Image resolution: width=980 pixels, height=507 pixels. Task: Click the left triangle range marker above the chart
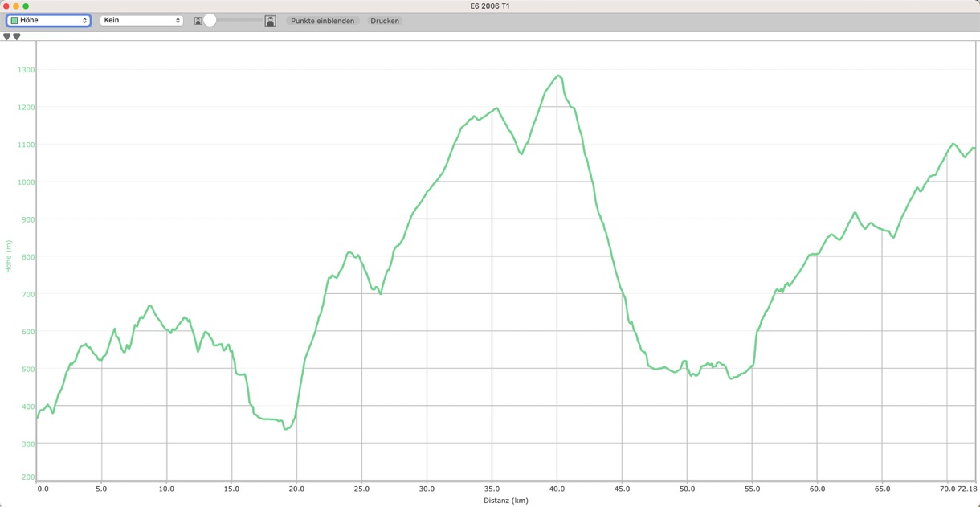(x=7, y=37)
